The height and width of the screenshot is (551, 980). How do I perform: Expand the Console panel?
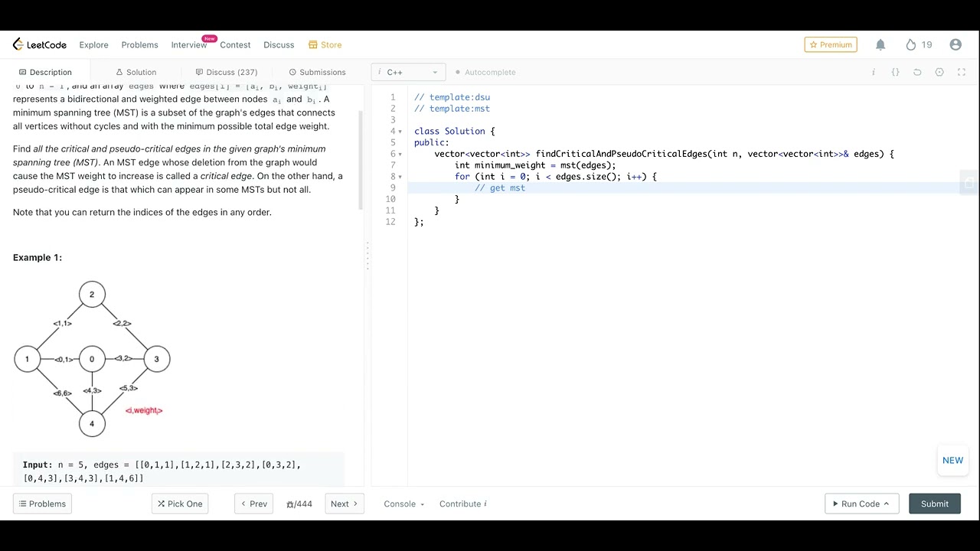pyautogui.click(x=403, y=504)
